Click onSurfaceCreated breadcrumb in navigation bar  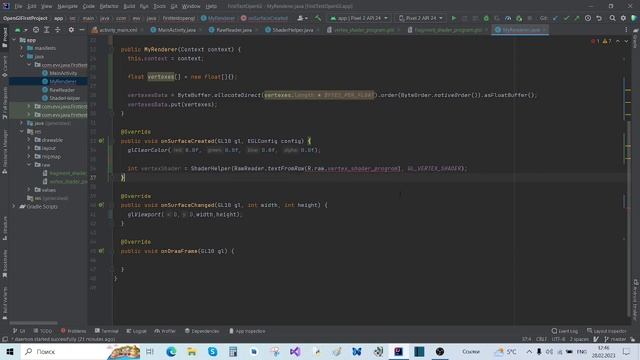[264, 18]
